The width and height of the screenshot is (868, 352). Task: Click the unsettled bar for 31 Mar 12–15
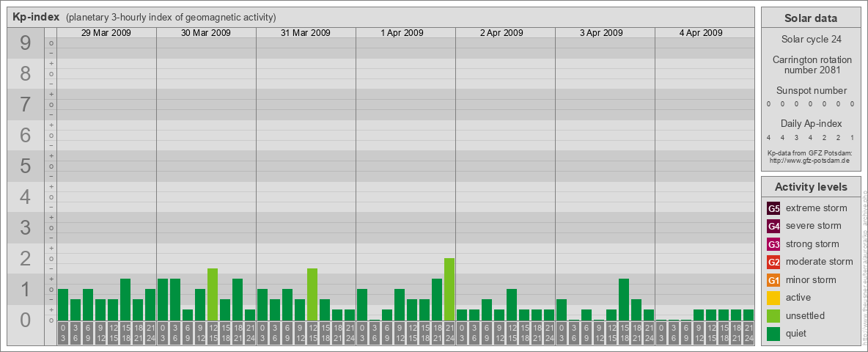[x=312, y=295]
